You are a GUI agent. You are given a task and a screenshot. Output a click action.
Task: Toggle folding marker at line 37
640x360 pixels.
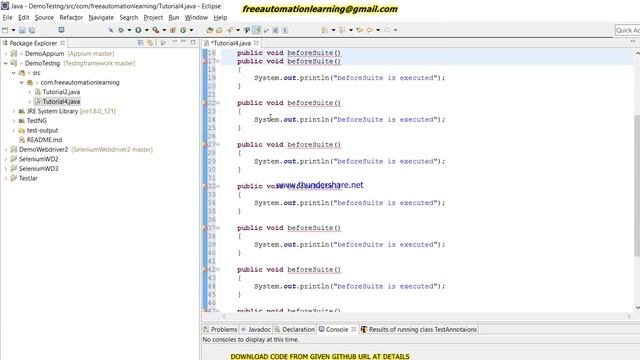coord(218,228)
